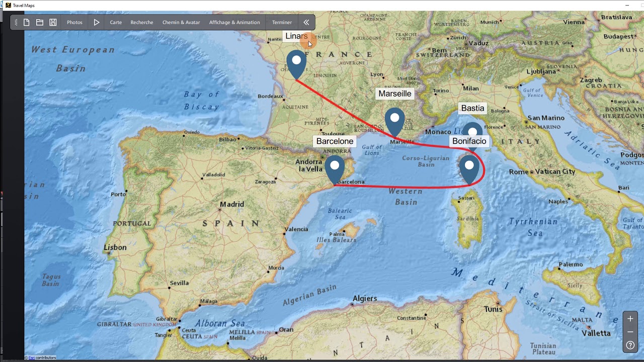
Task: Click the Alboran Sea label
Action: [x=220, y=323]
